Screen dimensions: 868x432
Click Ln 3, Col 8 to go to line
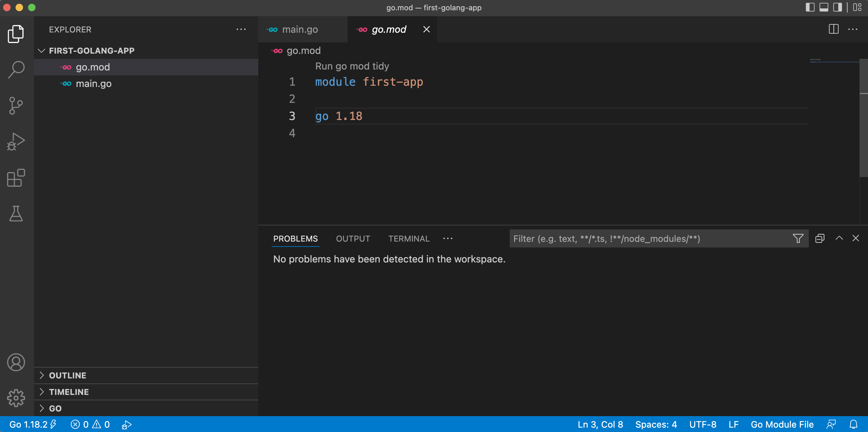coord(600,424)
